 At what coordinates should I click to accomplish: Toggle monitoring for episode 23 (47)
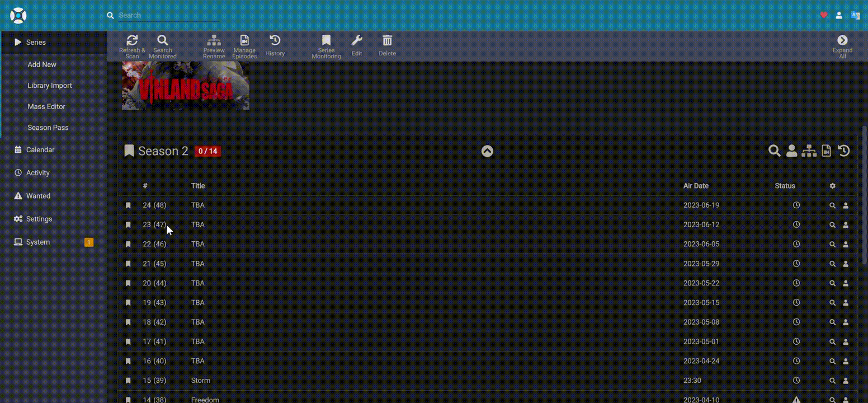128,225
